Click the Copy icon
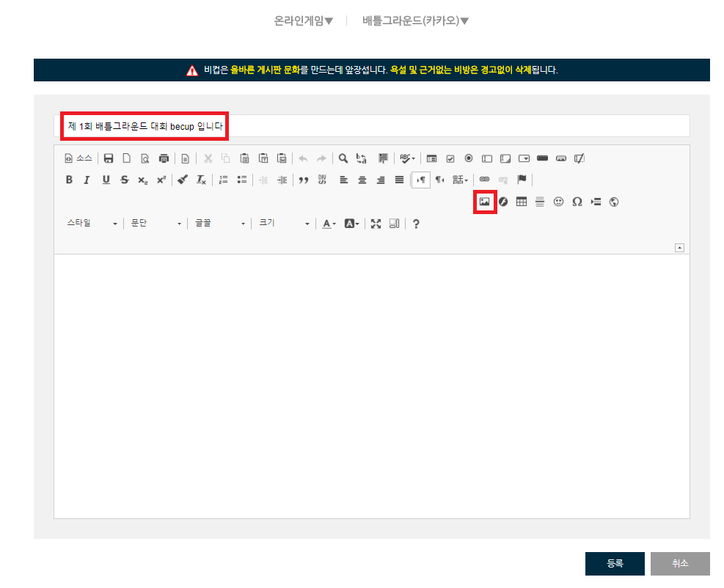 pos(226,158)
